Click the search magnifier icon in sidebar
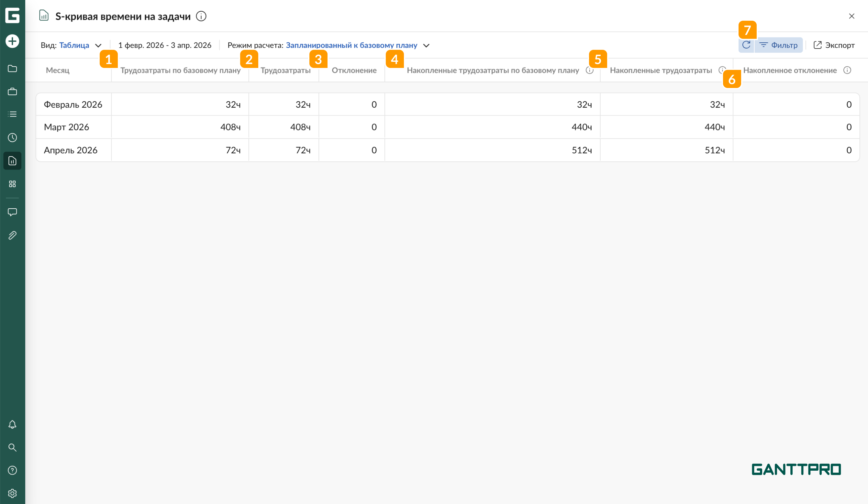Viewport: 868px width, 504px height. (12, 447)
